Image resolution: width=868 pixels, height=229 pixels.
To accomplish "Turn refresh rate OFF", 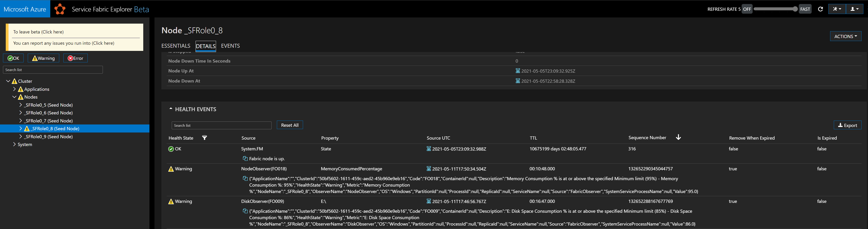I will (x=747, y=9).
